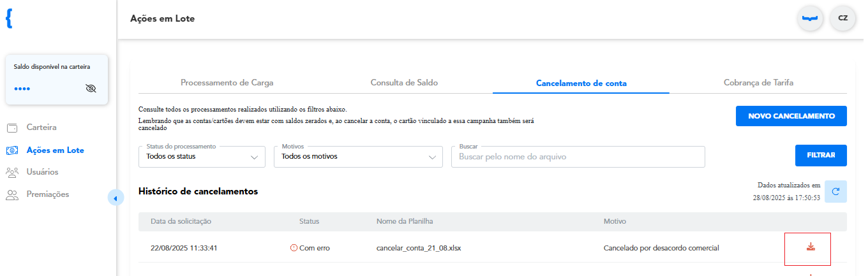
Task: Click the Status column header
Action: 309,221
